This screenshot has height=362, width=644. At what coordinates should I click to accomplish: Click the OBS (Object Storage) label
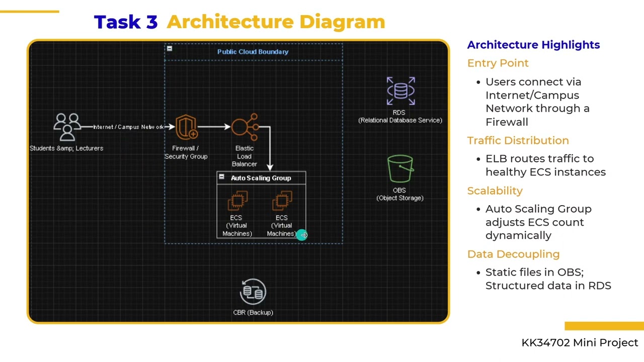pos(400,194)
